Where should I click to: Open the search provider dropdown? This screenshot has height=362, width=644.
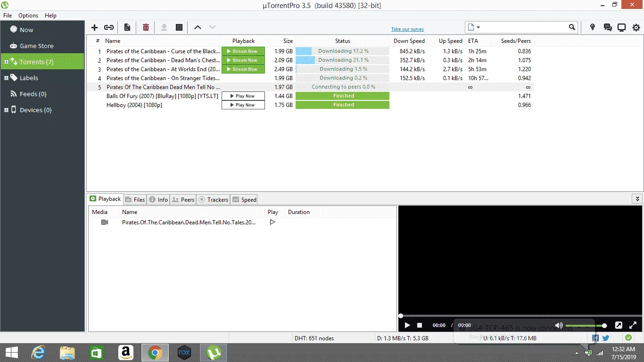tap(473, 27)
